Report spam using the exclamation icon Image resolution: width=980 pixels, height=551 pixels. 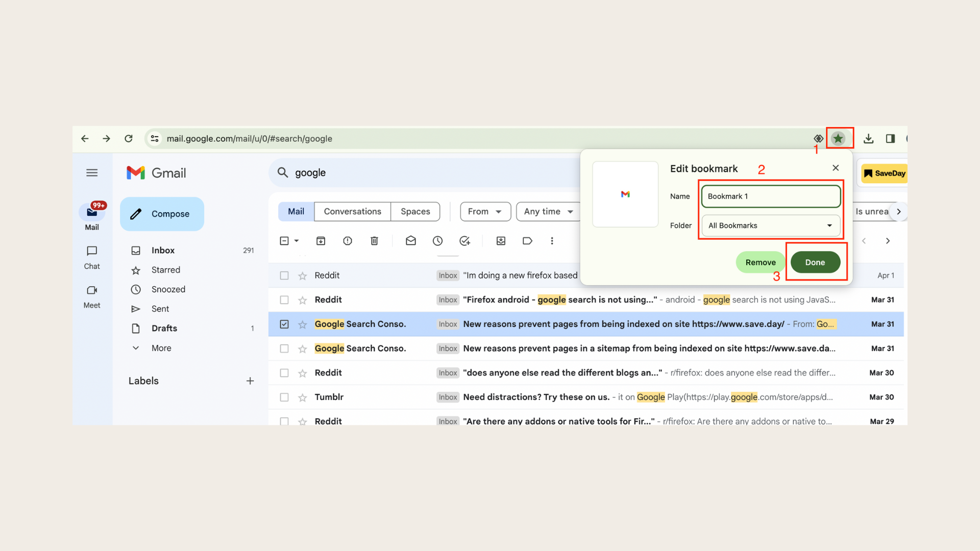(x=348, y=241)
